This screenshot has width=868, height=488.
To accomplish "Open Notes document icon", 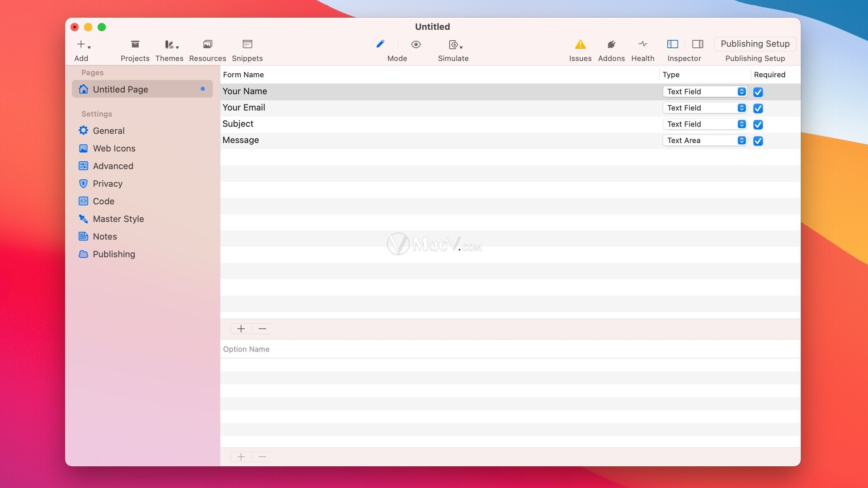I will 83,236.
